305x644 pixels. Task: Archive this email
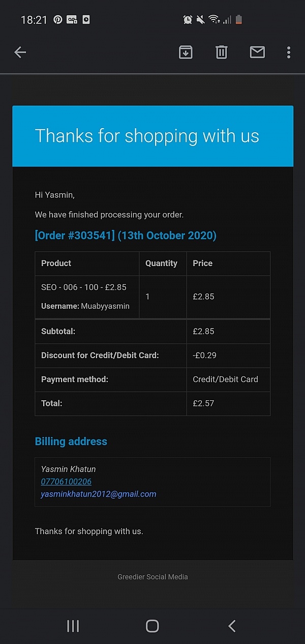[186, 52]
